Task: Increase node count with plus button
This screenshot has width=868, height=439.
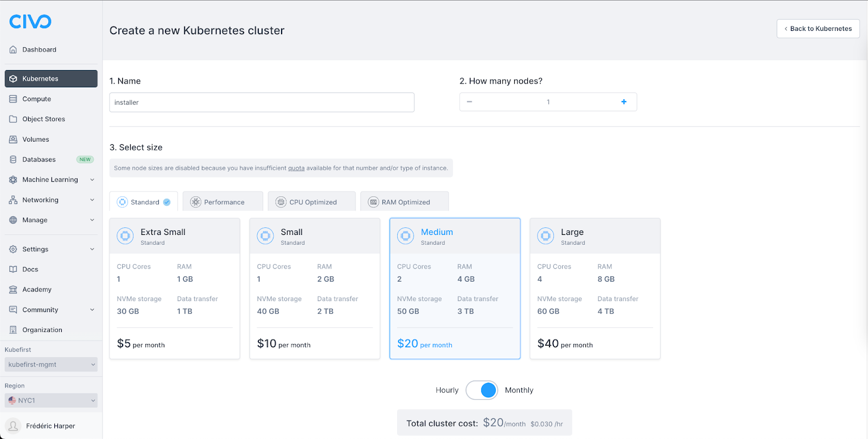Action: point(624,101)
